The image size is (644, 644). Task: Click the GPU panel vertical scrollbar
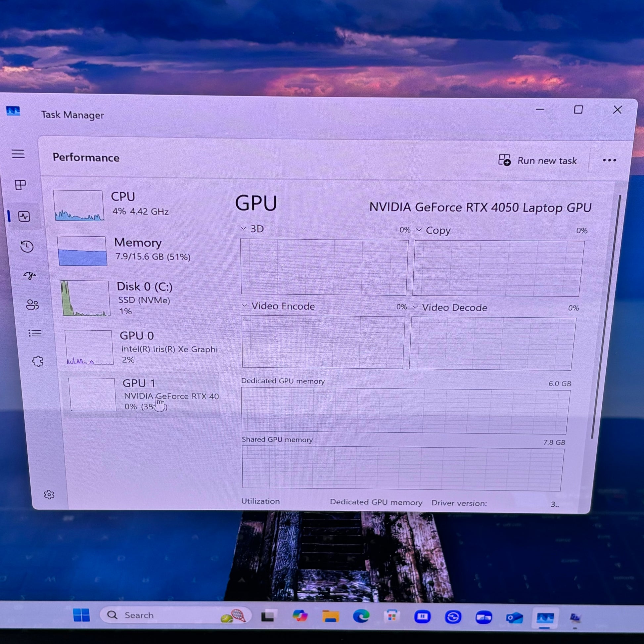607,317
